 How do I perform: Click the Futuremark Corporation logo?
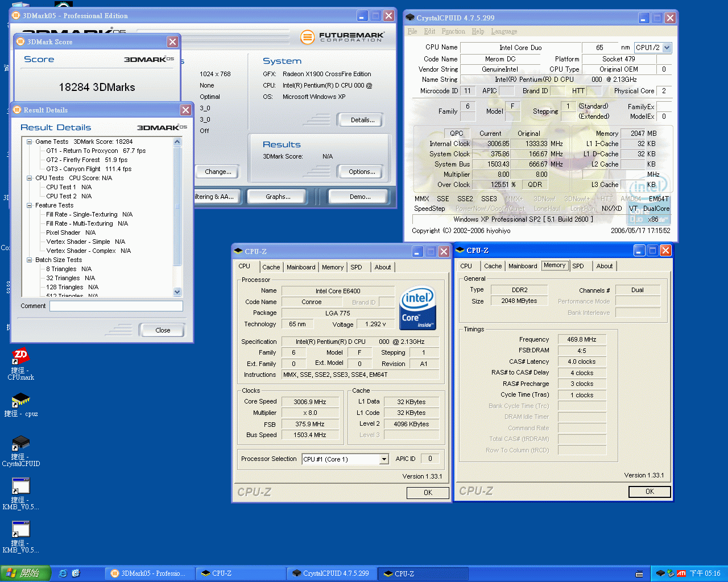pyautogui.click(x=342, y=38)
